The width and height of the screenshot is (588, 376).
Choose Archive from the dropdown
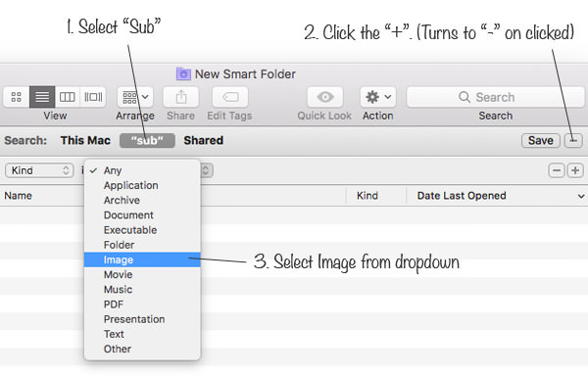(142, 201)
